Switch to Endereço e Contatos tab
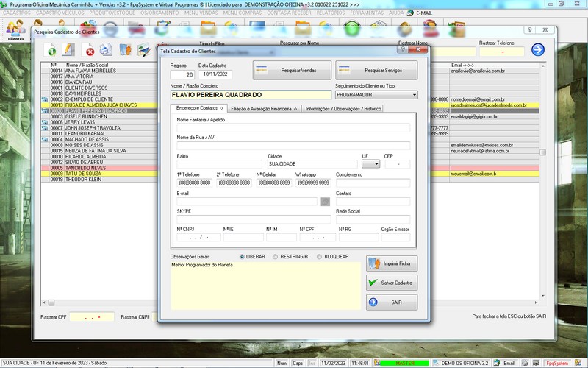Viewport: 588px width, 368px height. [199, 108]
